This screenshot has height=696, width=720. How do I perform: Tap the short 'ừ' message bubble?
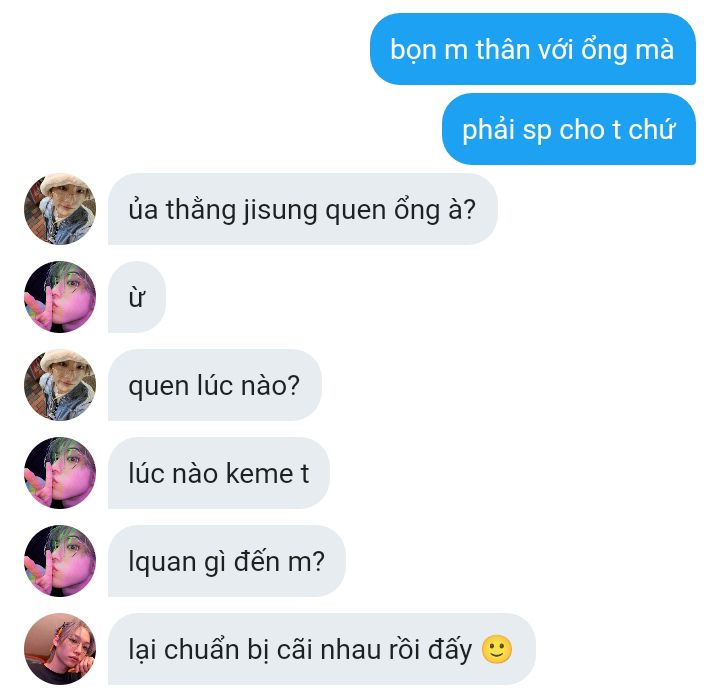pos(137,297)
